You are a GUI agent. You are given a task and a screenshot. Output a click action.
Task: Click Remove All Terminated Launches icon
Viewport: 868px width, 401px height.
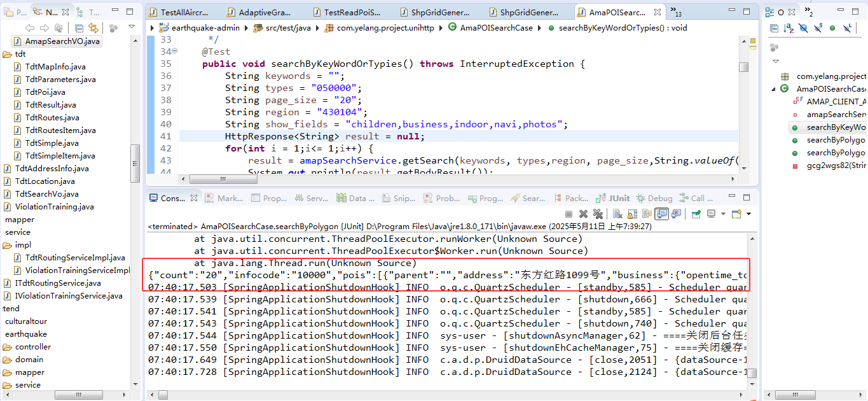click(x=598, y=215)
